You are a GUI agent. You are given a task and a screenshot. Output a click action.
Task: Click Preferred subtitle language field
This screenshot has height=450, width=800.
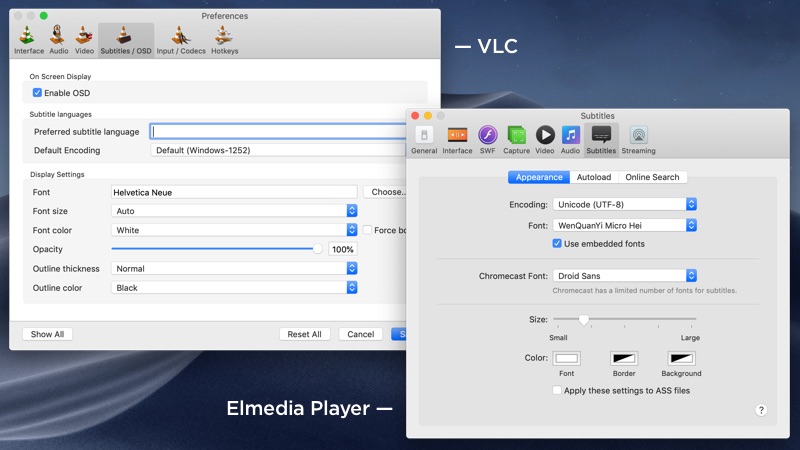[x=279, y=132]
